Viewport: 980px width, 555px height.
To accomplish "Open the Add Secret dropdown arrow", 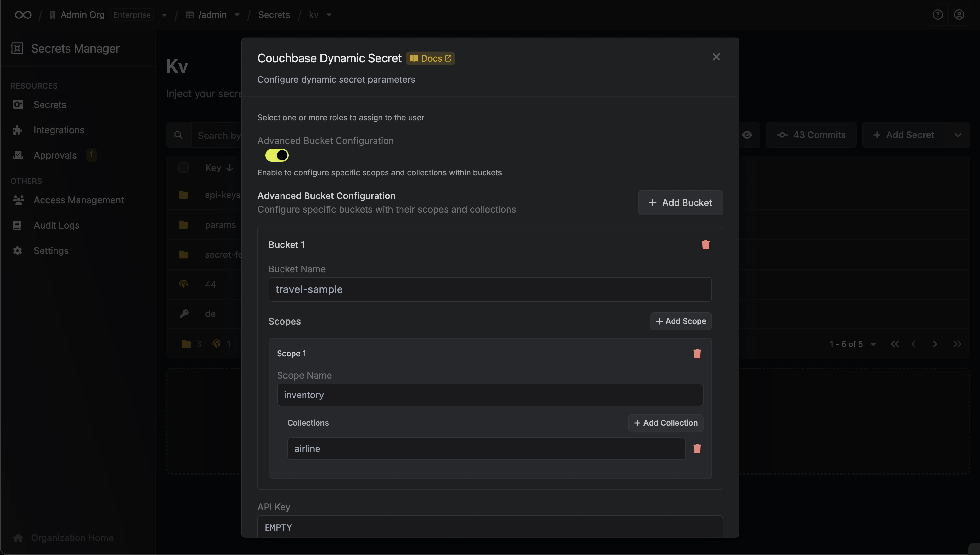I will 958,135.
